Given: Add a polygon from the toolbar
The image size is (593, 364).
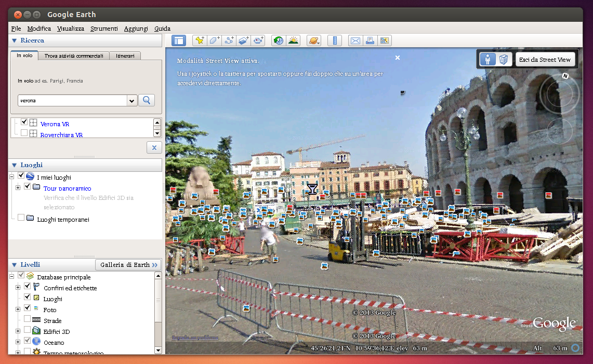Looking at the screenshot, I should click(x=215, y=41).
